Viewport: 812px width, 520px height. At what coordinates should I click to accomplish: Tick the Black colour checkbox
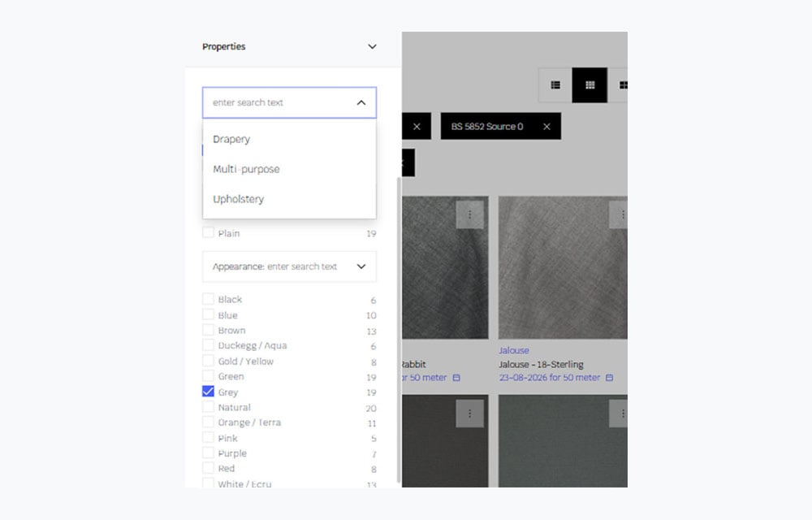coord(208,299)
